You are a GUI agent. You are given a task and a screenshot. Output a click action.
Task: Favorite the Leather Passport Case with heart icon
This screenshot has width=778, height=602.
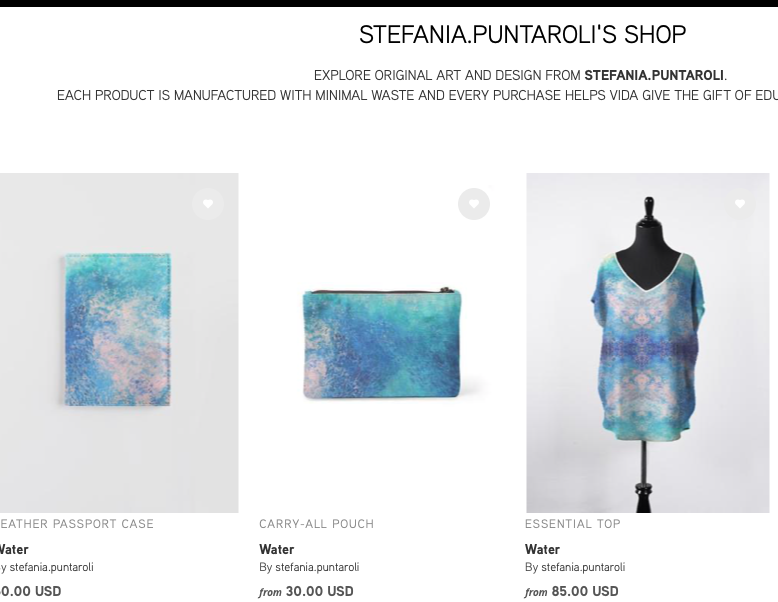[208, 203]
